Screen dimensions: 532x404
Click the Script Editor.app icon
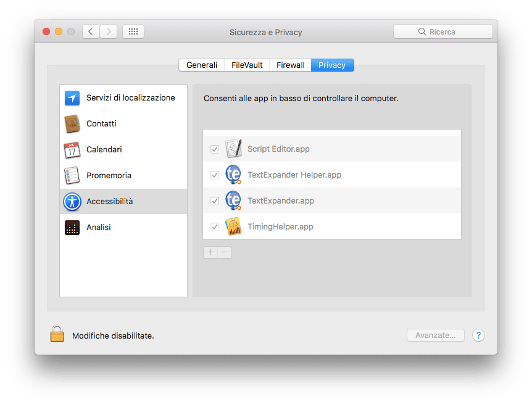pos(233,149)
